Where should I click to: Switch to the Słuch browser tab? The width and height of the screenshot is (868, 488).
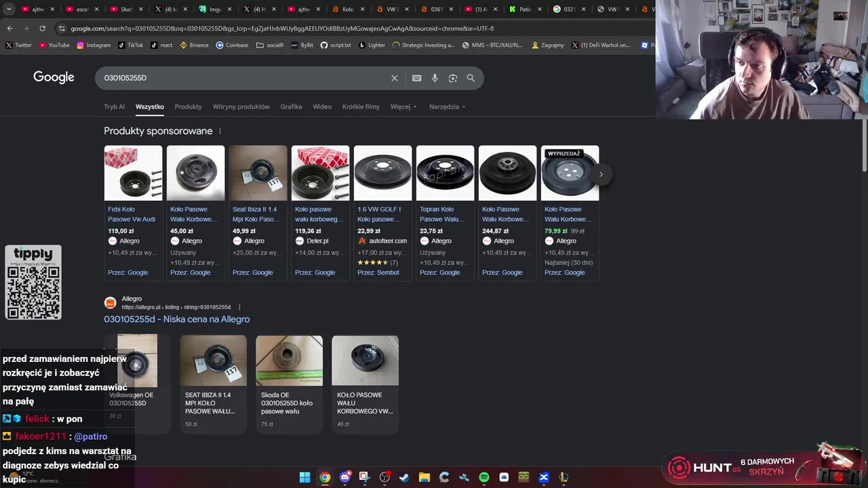127,9
